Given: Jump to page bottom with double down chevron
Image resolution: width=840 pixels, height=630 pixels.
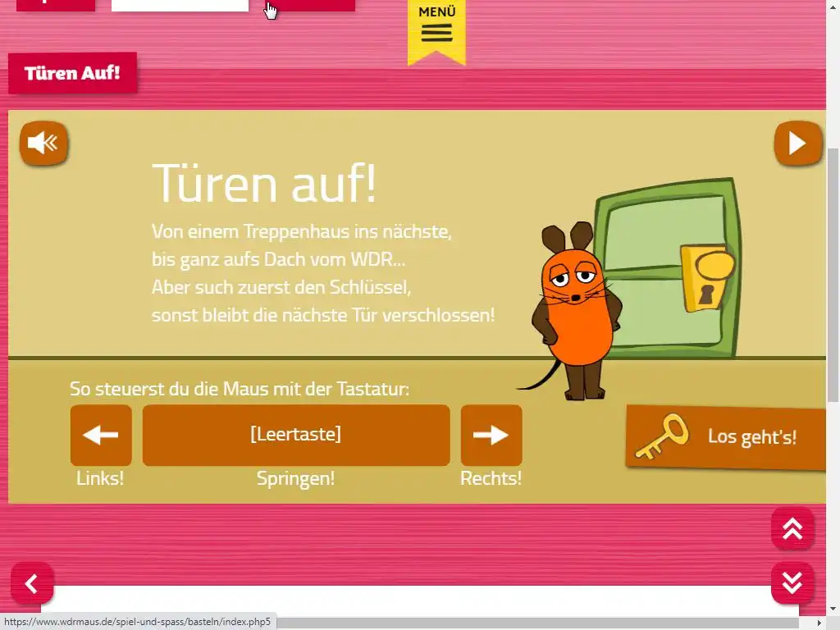Looking at the screenshot, I should pos(792,583).
